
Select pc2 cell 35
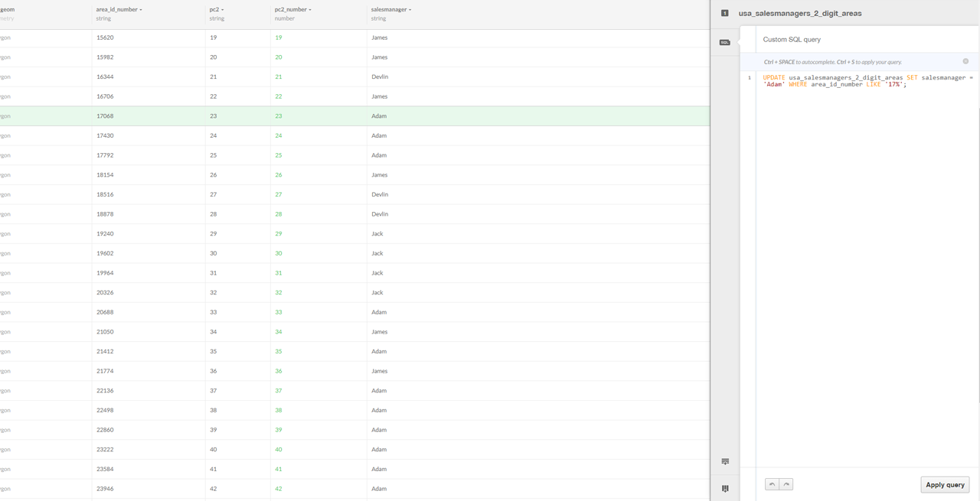click(x=214, y=351)
